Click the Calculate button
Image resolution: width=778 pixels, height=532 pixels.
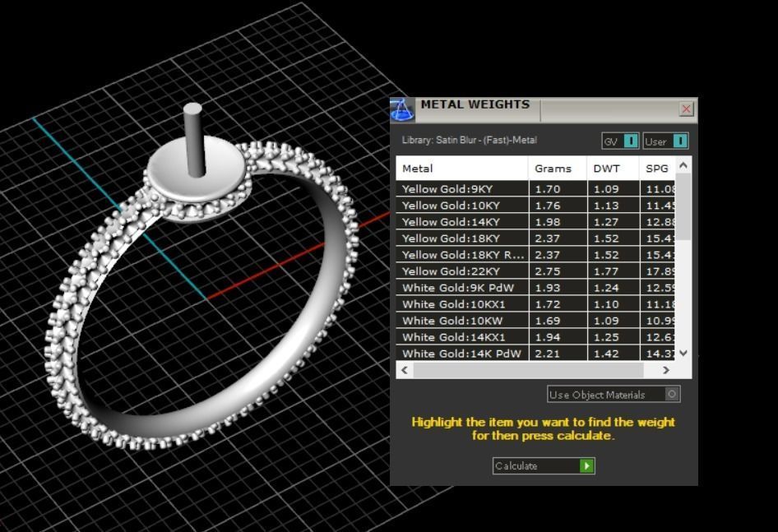(544, 466)
